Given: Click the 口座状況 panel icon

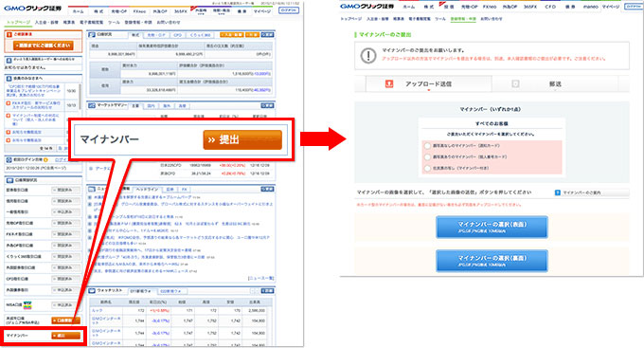Looking at the screenshot, I should point(92,35).
